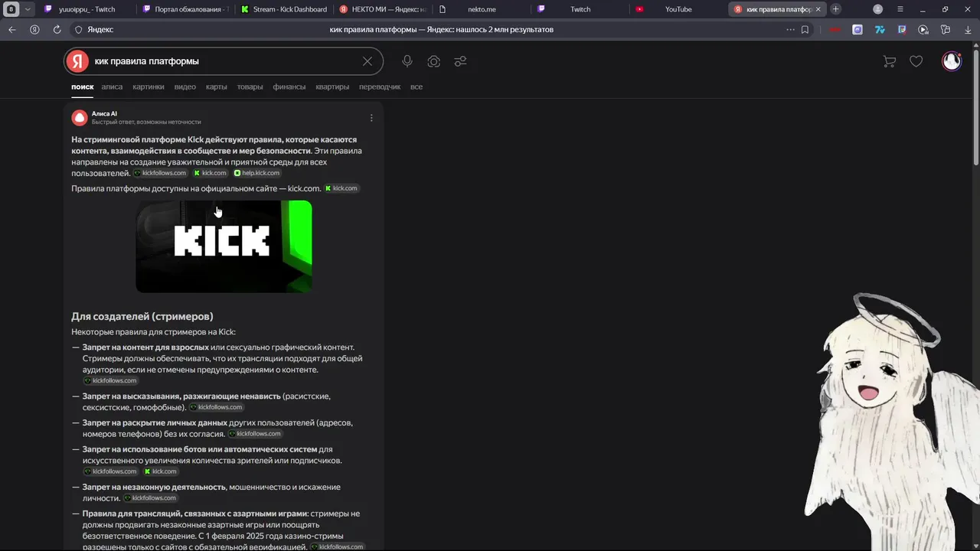
Task: Open the purple round extension icon
Action: pos(857,30)
